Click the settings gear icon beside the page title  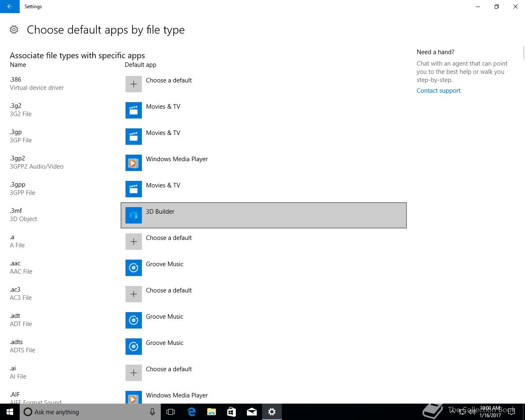[x=14, y=30]
